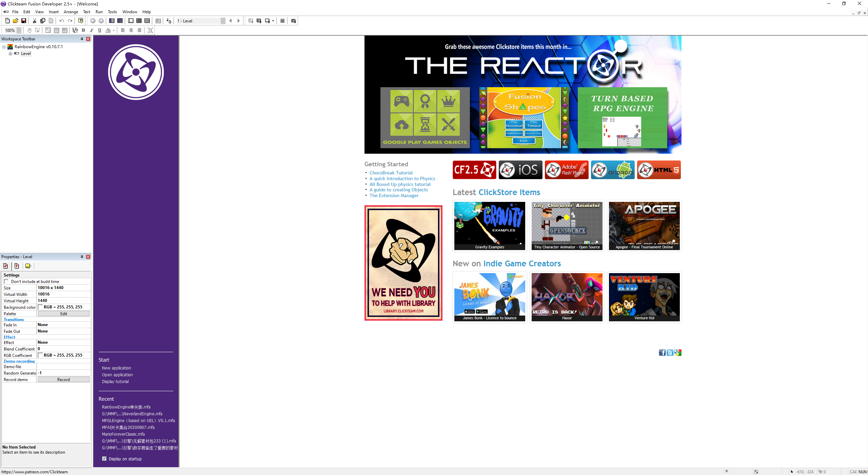Image resolution: width=868 pixels, height=475 pixels.
Task: Click the Cut scissors icon
Action: 35,21
